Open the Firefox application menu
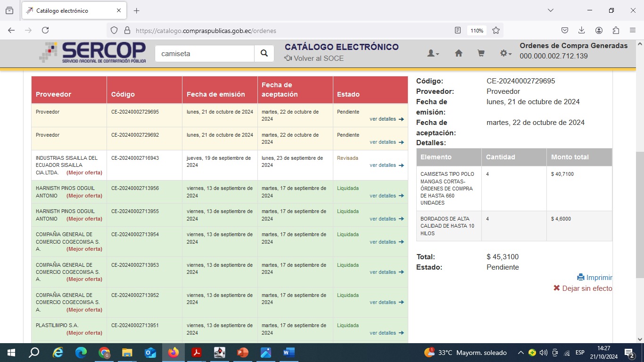The image size is (644, 362). coord(633,30)
